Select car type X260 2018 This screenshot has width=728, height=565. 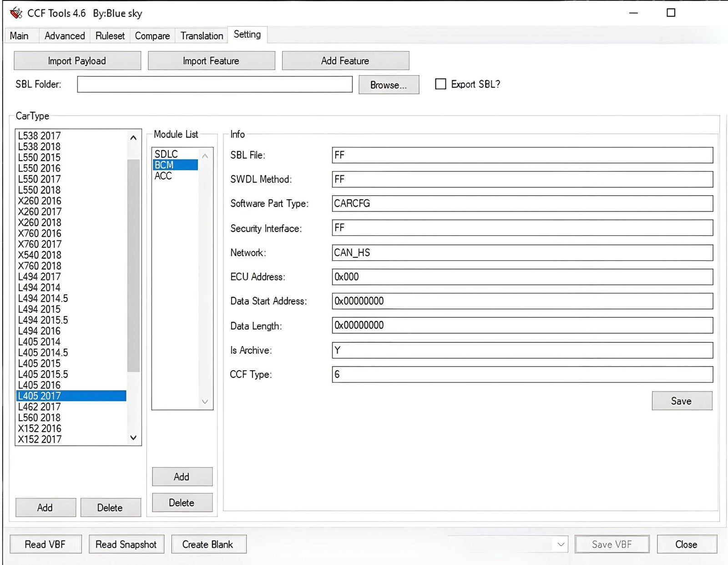71,222
